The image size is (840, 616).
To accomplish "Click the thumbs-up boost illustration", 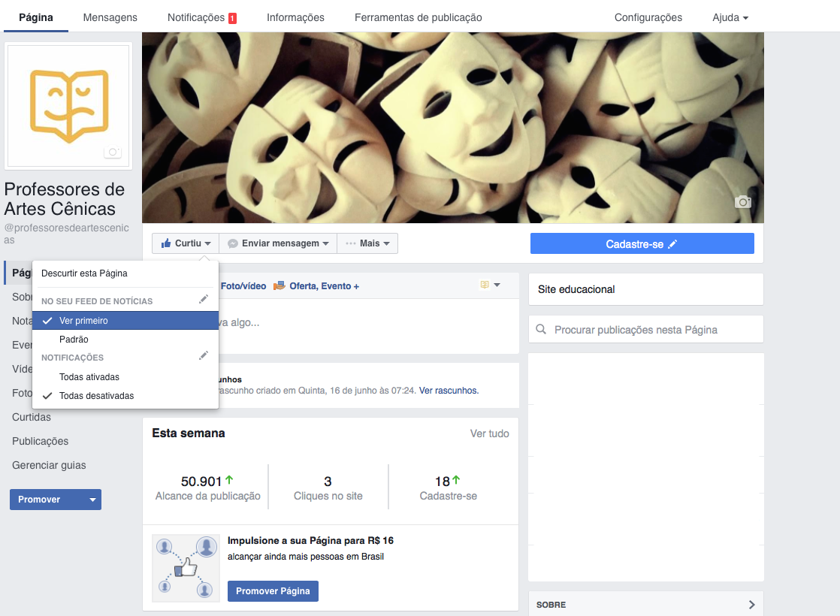I will tap(186, 568).
